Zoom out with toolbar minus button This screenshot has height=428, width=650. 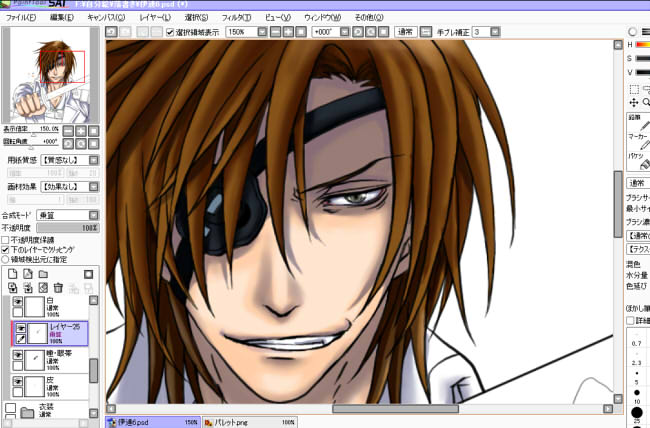pos(275,32)
